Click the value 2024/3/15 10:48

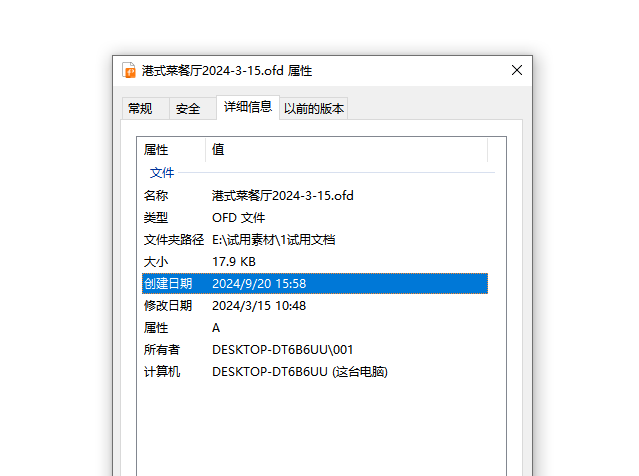pos(259,306)
